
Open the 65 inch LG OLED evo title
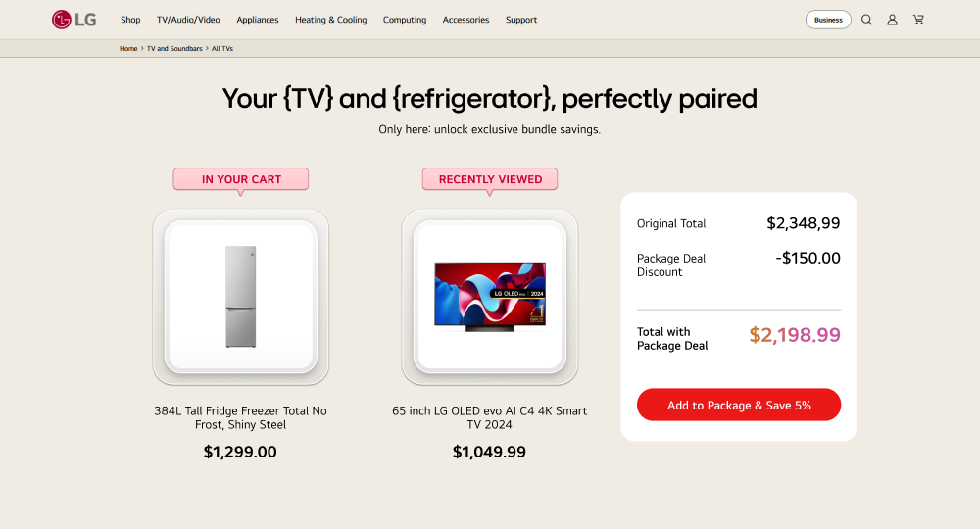point(489,418)
